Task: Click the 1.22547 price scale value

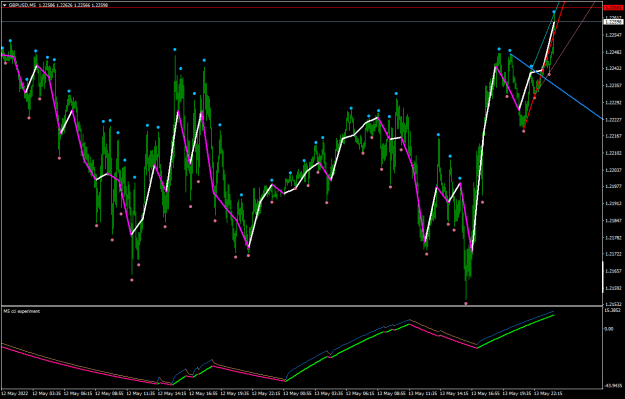Action: [x=613, y=35]
